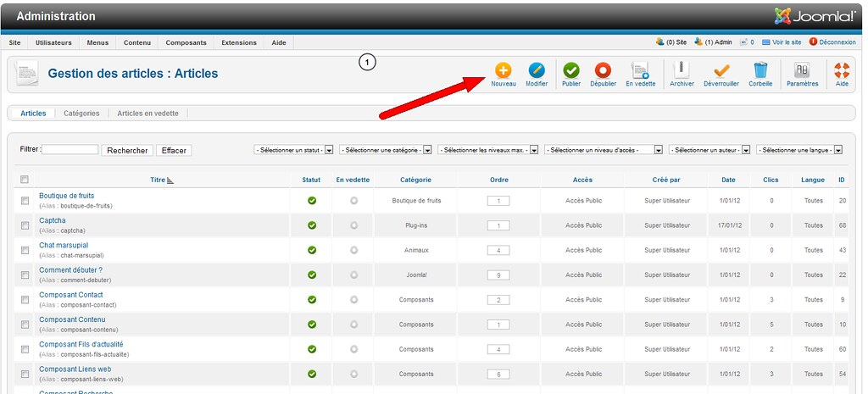This screenshot has width=868, height=394.
Task: Open the Sélectionner un niveau d'accès dropdown
Action: (x=604, y=150)
